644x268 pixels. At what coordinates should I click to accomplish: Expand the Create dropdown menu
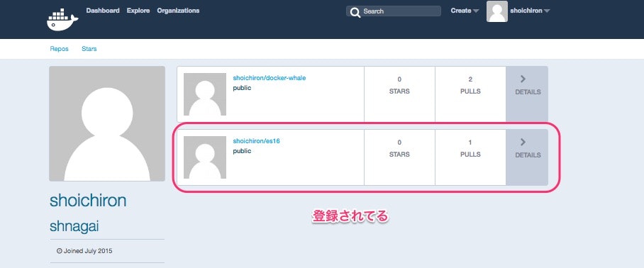[x=465, y=11]
